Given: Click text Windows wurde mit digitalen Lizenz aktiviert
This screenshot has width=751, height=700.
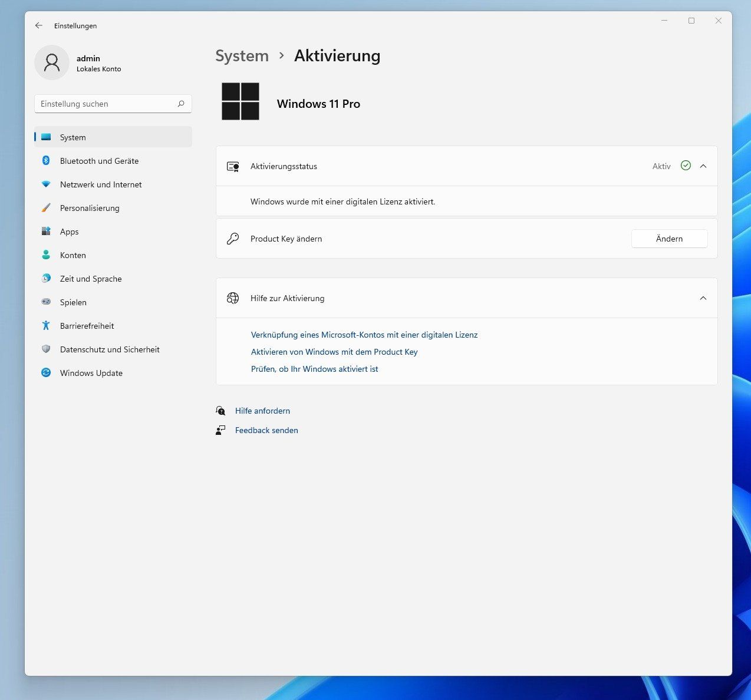Looking at the screenshot, I should pyautogui.click(x=342, y=202).
